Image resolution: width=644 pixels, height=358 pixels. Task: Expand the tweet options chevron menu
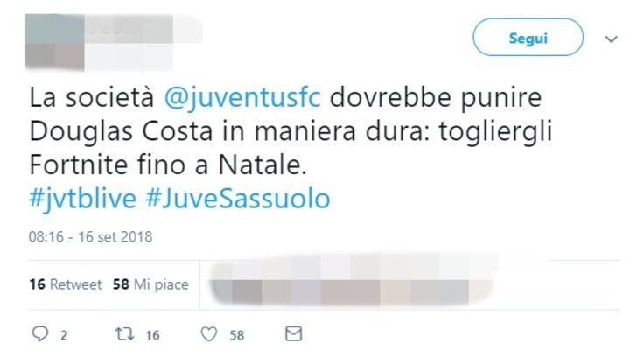click(x=612, y=39)
